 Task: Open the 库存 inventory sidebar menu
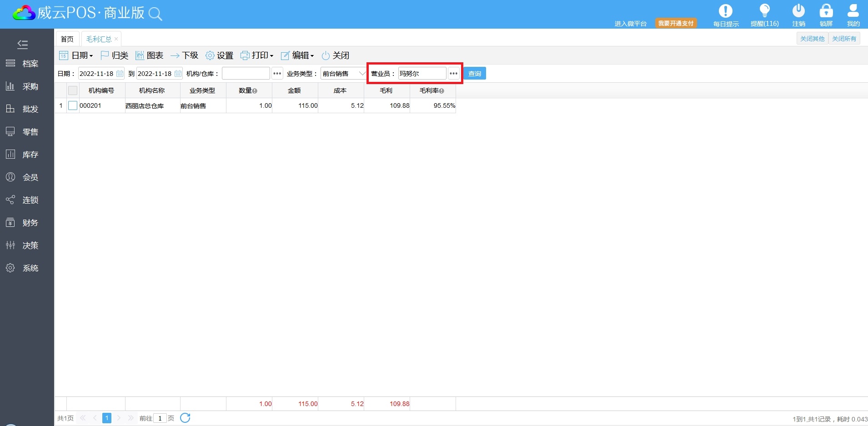click(30, 155)
